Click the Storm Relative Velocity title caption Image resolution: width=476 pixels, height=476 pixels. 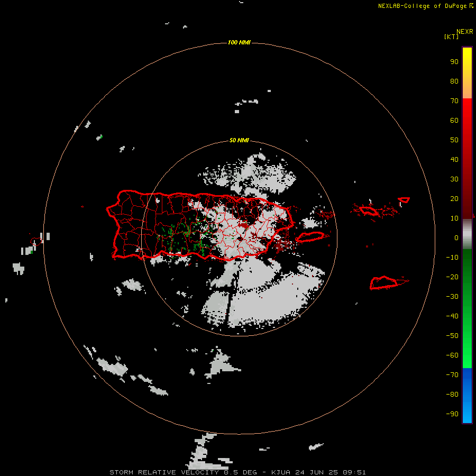click(237, 472)
